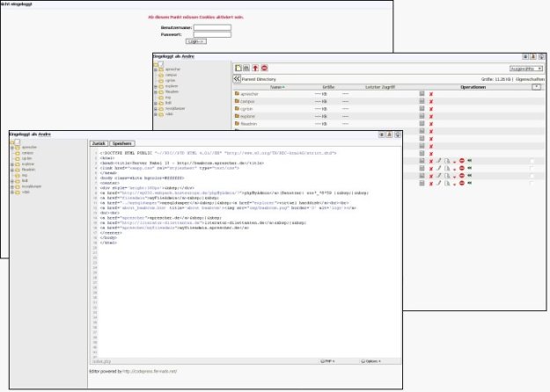This screenshot has width=550, height=392.
Task: Click the Zurück button in the editor
Action: pyautogui.click(x=99, y=143)
